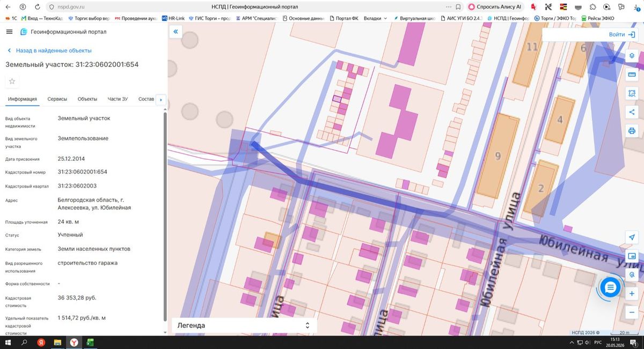Zoom out on the map

coord(632,313)
